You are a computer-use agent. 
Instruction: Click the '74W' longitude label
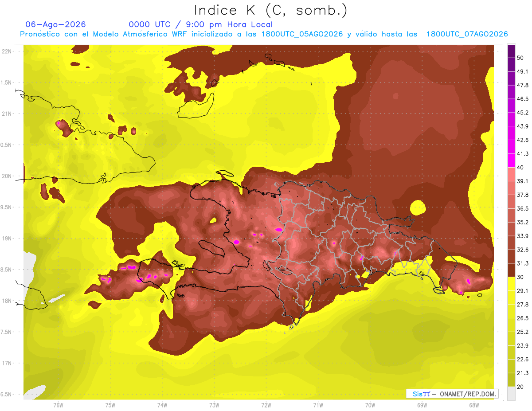162,405
